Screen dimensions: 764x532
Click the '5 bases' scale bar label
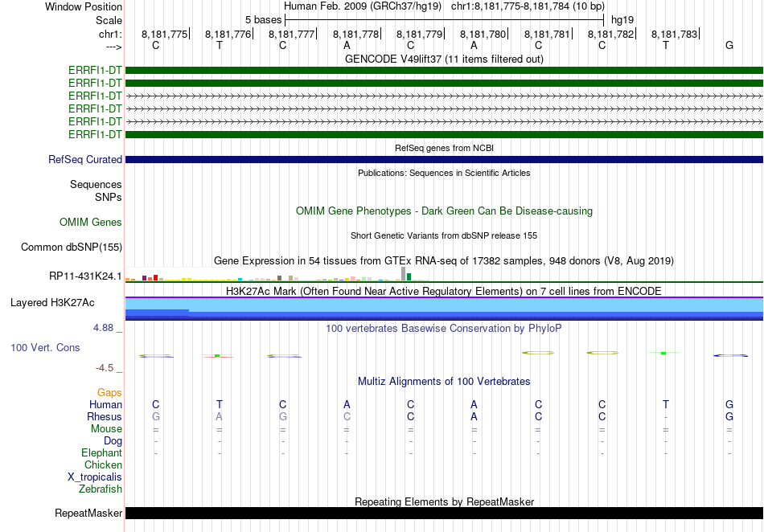click(x=263, y=20)
